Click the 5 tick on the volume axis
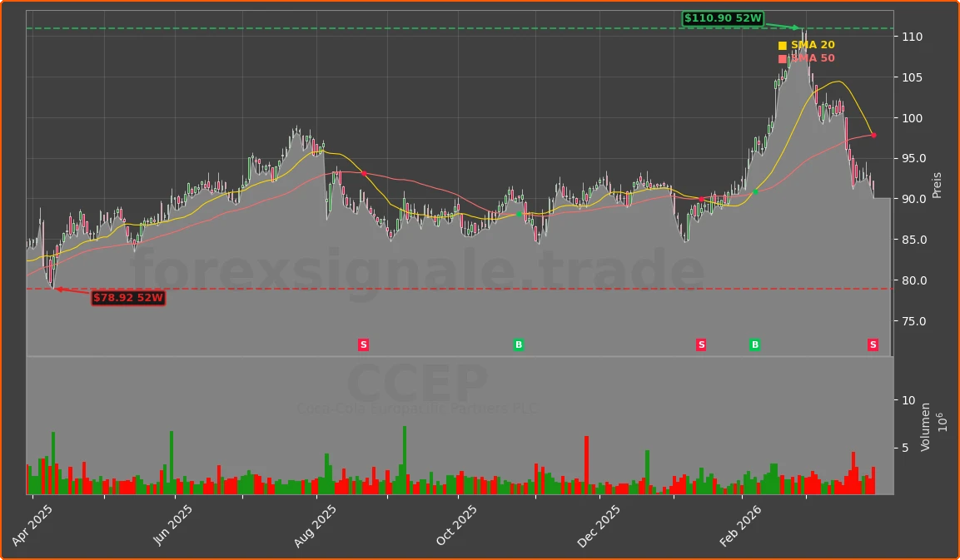 (906, 448)
